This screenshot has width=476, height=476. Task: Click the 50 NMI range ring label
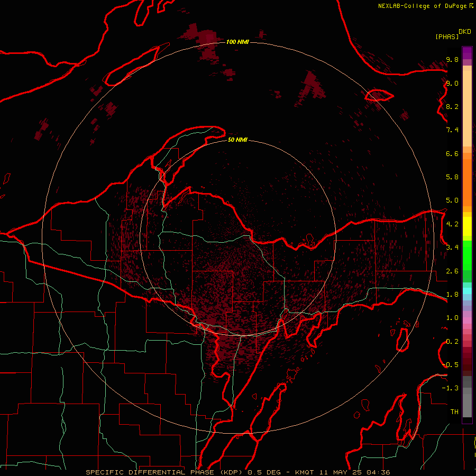click(x=237, y=140)
